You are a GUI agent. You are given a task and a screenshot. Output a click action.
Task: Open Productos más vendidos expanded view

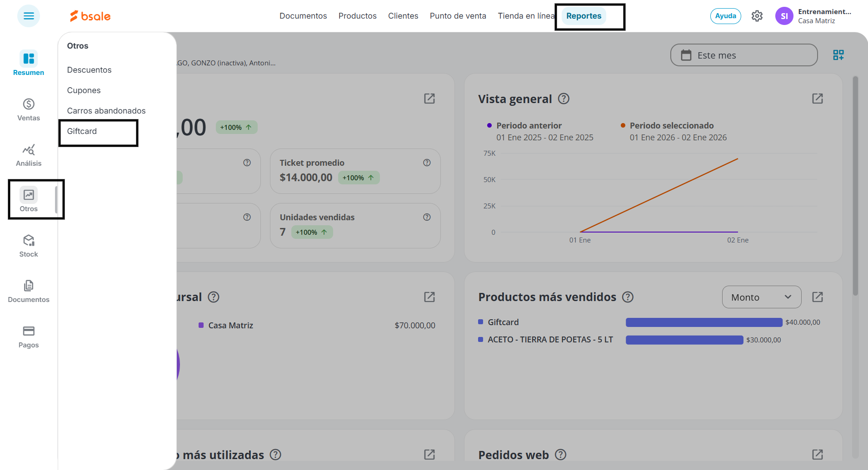(818, 297)
